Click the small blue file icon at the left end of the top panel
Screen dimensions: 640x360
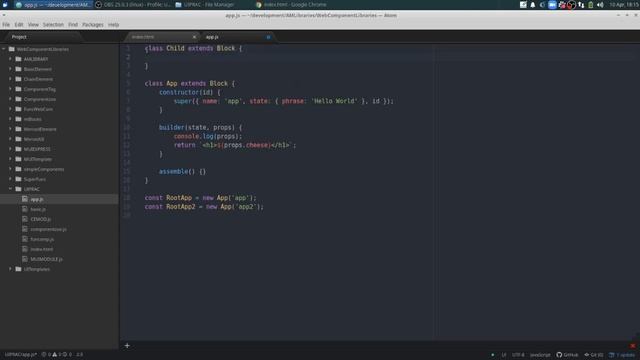point(5,5)
